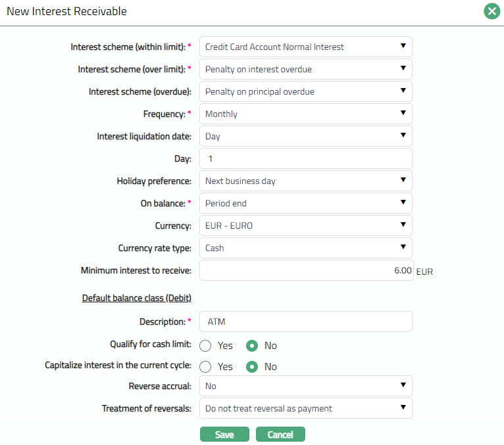The image size is (504, 445).
Task: Select Yes for Qualify for cash limit
Action: coord(205,346)
